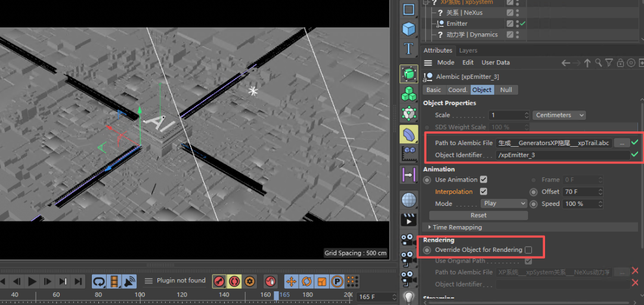The width and height of the screenshot is (644, 305).
Task: Collapse the XP系统 | xpSystem tree node
Action: 426,2
